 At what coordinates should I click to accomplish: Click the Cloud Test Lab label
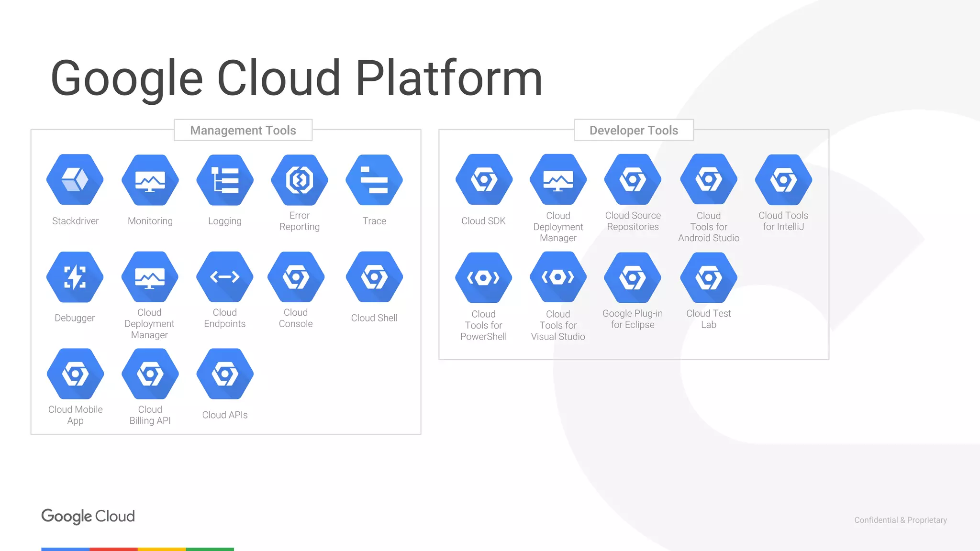coord(709,319)
